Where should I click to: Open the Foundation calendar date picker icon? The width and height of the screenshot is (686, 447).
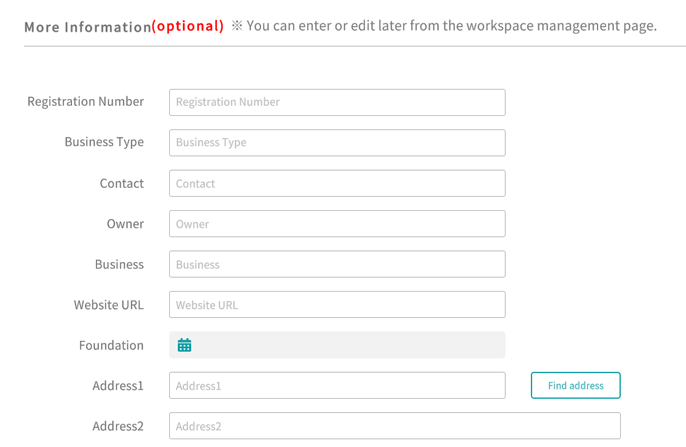184,345
